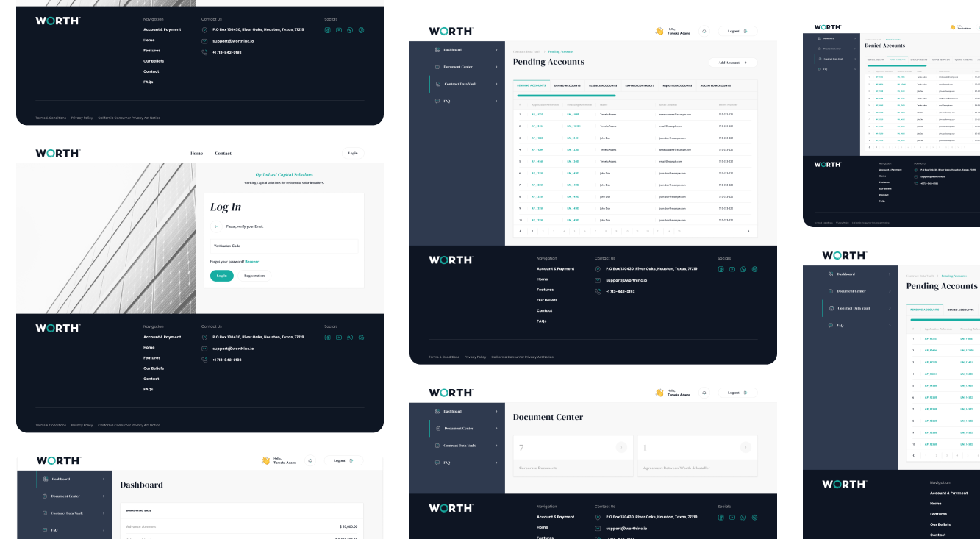The height and width of the screenshot is (539, 980).
Task: Open the WhatsApp icon in the Login page footer
Action: [x=350, y=337]
